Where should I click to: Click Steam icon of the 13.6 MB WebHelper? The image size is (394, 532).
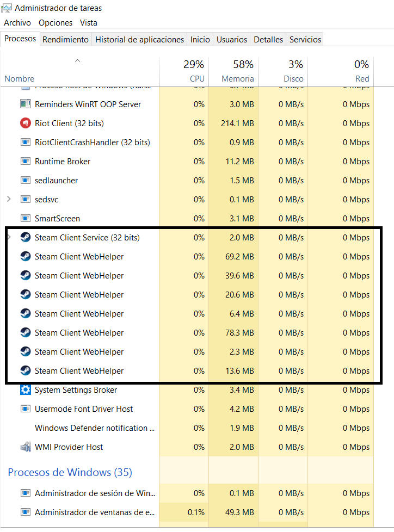click(x=26, y=370)
